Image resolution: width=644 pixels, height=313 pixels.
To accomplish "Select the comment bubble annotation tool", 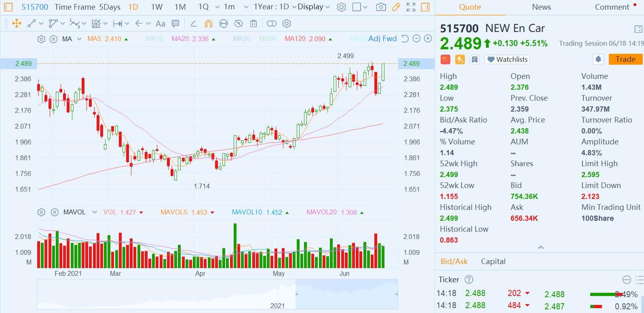I will [175, 23].
